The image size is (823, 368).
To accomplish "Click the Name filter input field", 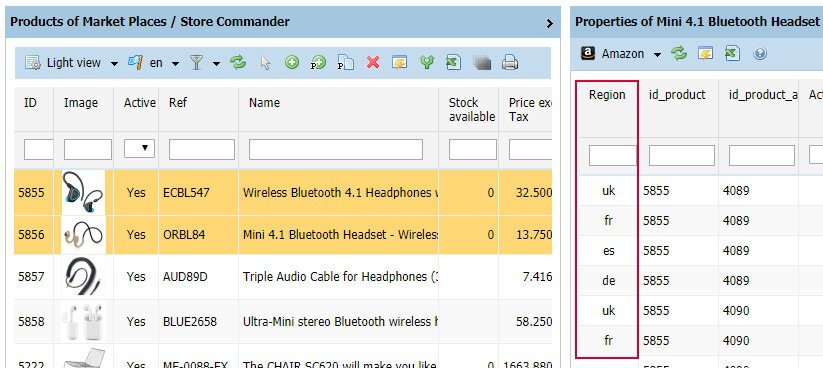I will click(336, 150).
